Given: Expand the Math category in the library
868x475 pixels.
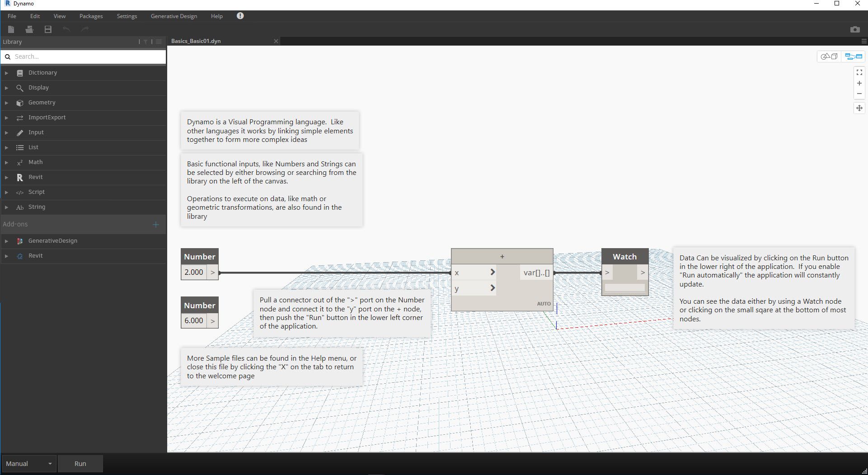Looking at the screenshot, I should [x=35, y=162].
